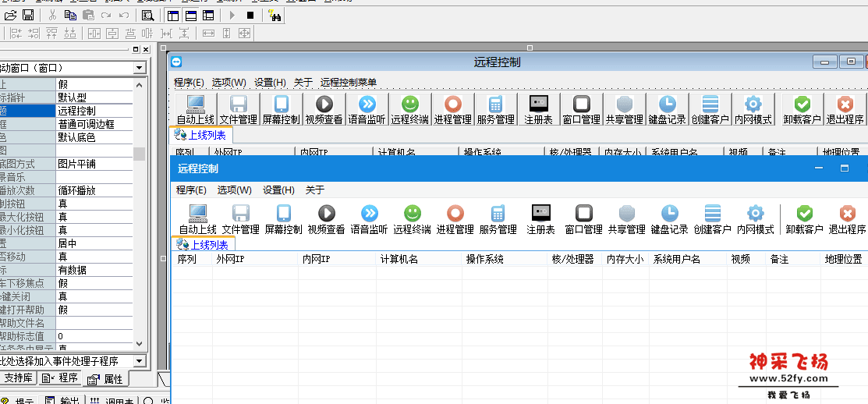Select 进程管理 button in the form designer behind

coord(453,109)
